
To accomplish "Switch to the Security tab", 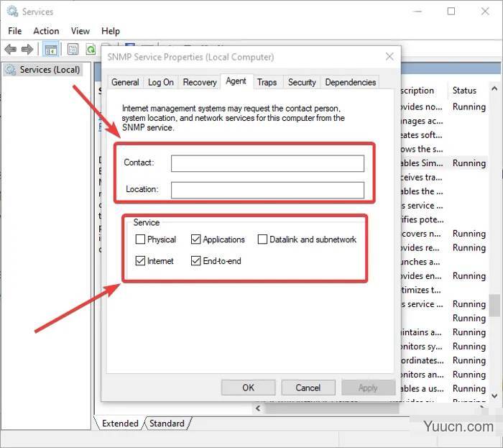I will (x=302, y=82).
